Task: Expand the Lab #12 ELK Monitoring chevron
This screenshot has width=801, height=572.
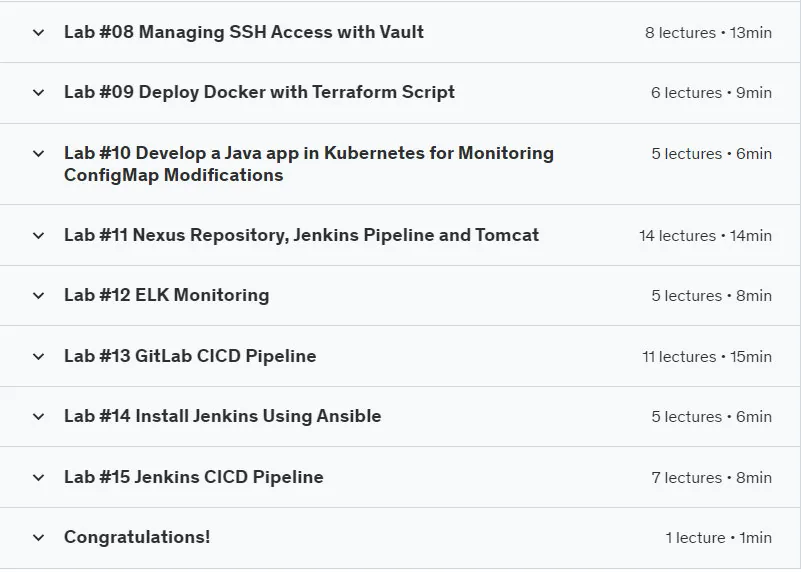Action: pyautogui.click(x=38, y=295)
